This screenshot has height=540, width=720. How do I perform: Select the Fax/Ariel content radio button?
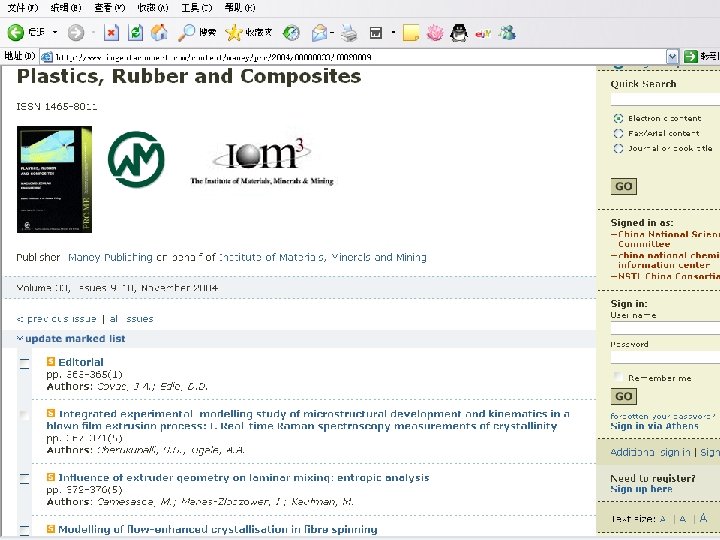tap(619, 133)
